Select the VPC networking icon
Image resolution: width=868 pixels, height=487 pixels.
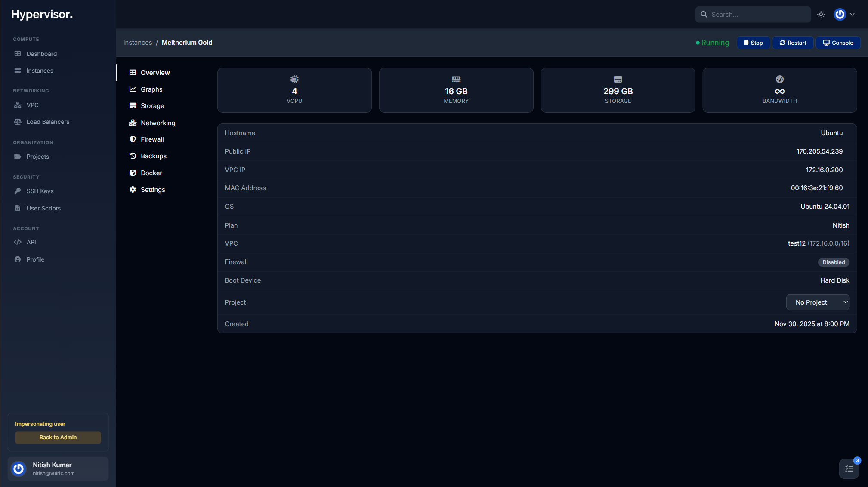(18, 105)
